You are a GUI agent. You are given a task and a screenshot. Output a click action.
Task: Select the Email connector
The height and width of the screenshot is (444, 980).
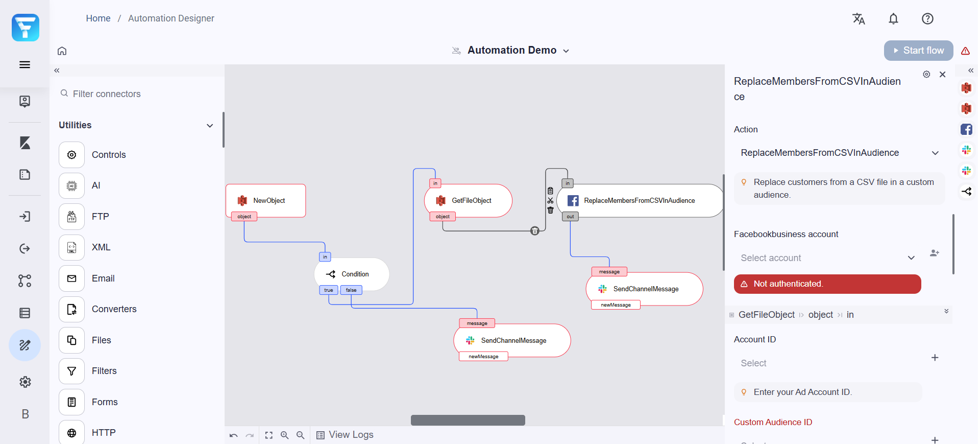(x=103, y=278)
